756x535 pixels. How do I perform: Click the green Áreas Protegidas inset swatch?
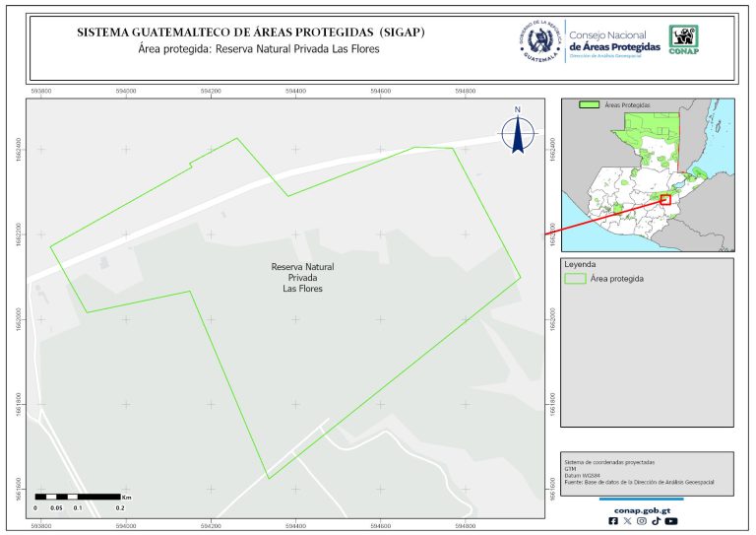coord(590,103)
